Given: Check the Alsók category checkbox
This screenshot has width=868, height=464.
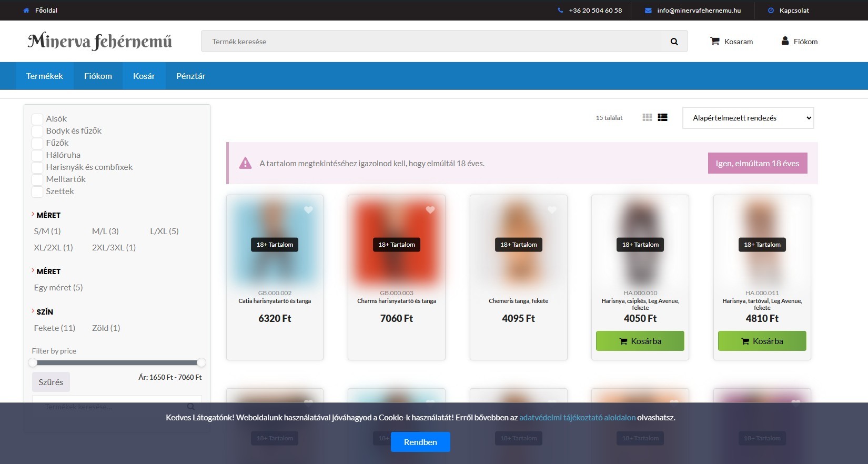Looking at the screenshot, I should pyautogui.click(x=37, y=119).
